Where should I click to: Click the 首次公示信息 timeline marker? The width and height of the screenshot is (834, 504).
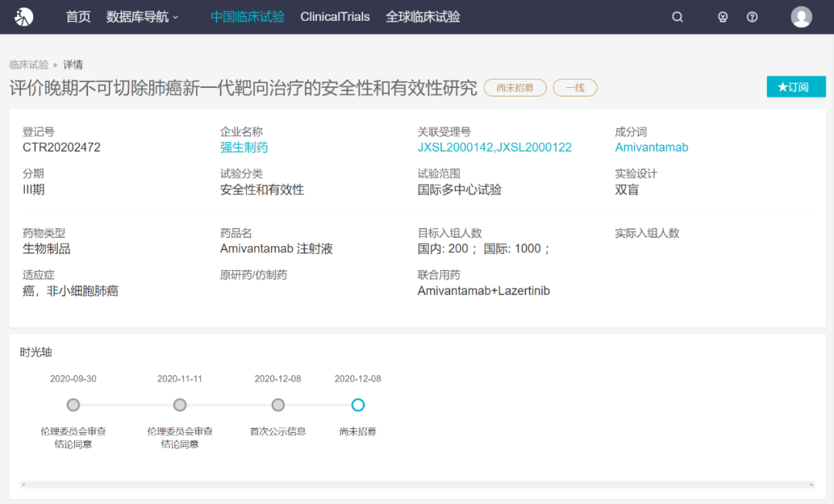[278, 405]
